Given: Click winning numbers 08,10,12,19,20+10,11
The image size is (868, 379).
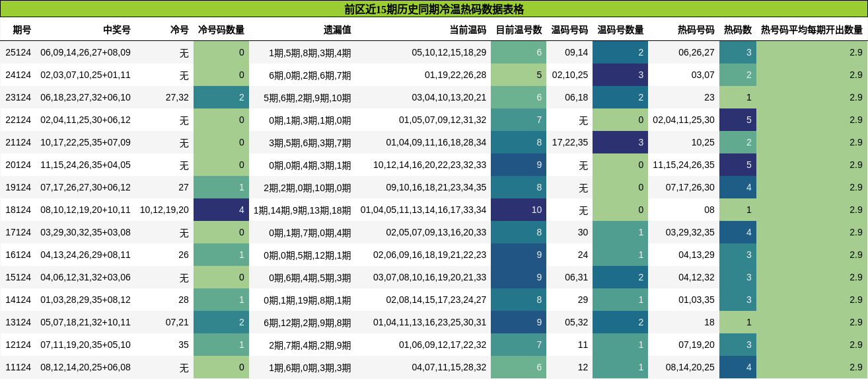Looking at the screenshot, I should (85, 210).
